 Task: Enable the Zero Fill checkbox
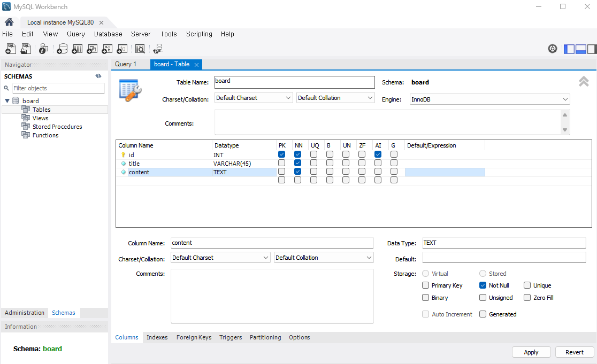527,297
